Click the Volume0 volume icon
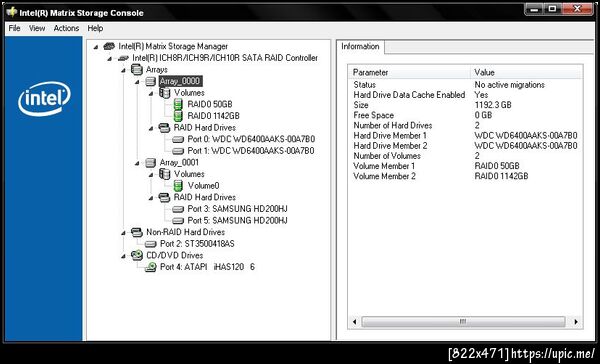 tap(178, 186)
